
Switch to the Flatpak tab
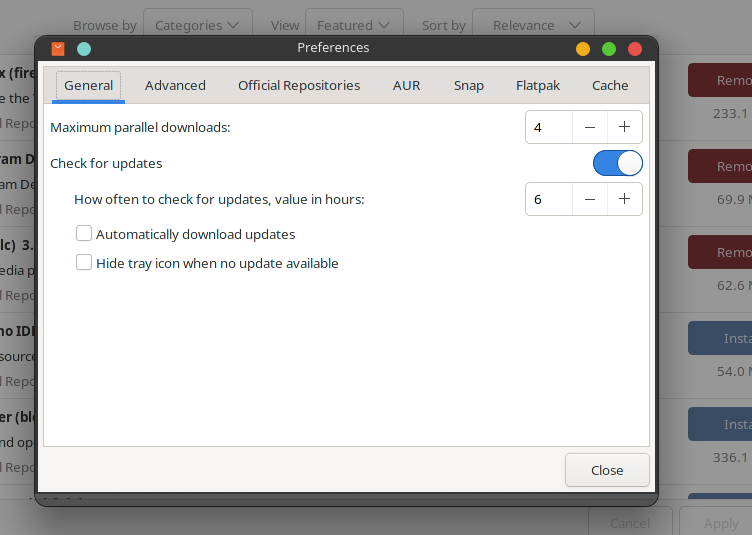538,85
